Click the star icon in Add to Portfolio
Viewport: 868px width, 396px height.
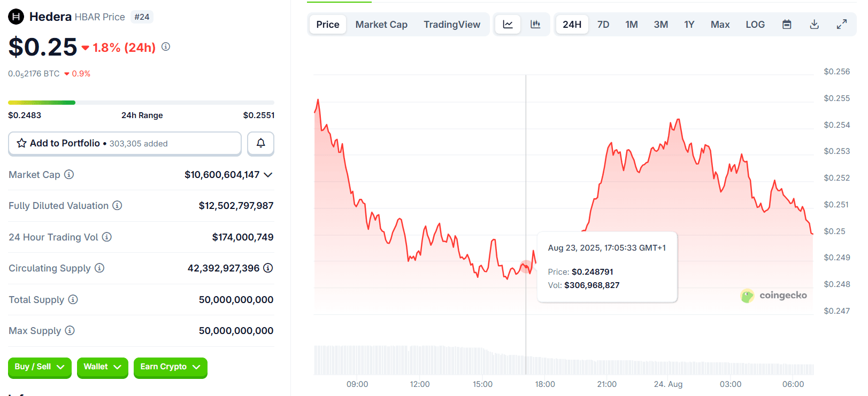[21, 143]
